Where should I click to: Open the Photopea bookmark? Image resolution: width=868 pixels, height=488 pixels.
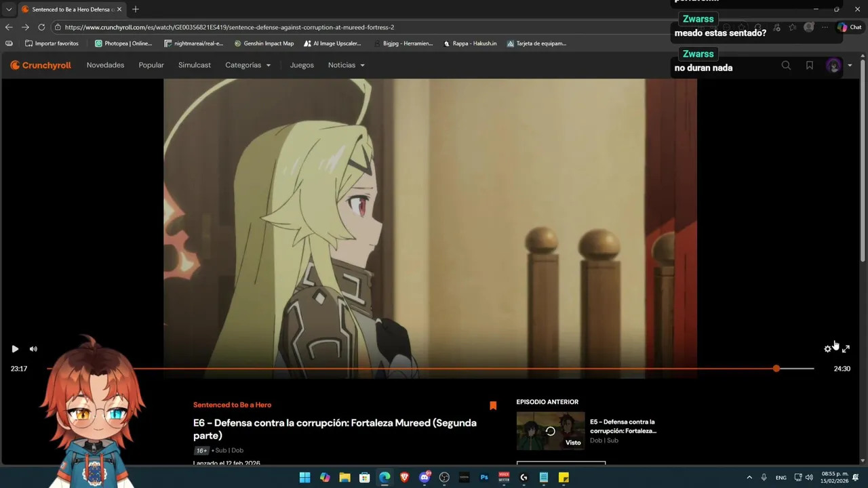pos(123,43)
